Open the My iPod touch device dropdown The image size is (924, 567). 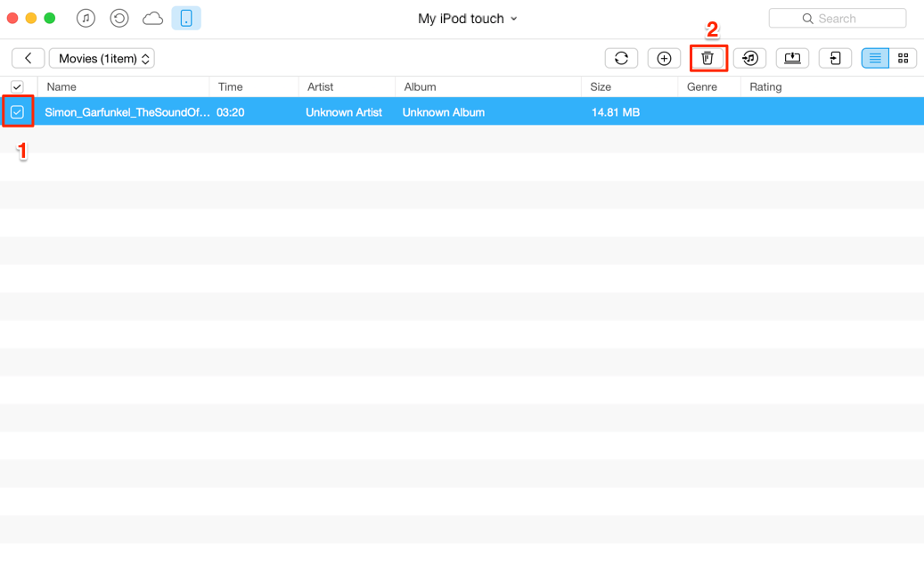click(x=467, y=19)
